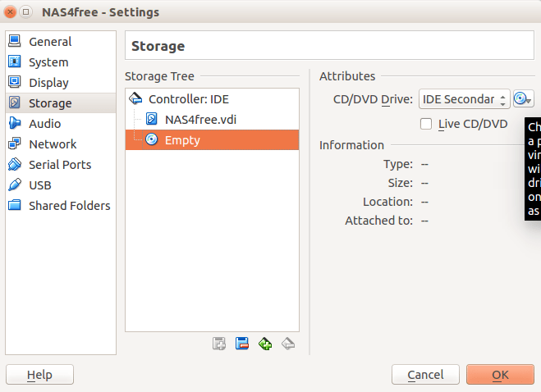541x392 pixels.
Task: Open the Display settings category
Action: pos(61,83)
